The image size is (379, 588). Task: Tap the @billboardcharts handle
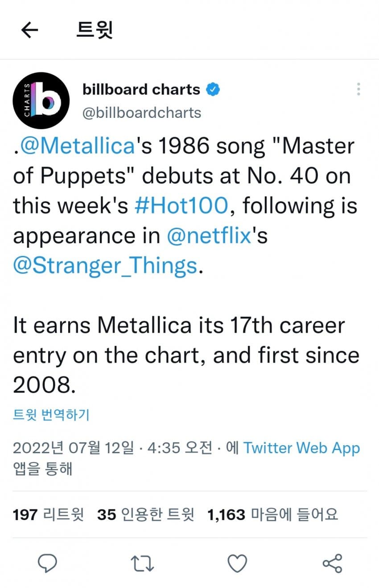[x=142, y=113]
